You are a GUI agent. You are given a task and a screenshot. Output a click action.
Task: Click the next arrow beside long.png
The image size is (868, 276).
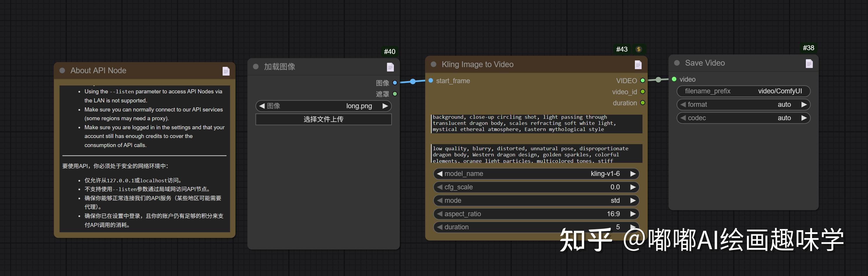tap(385, 106)
